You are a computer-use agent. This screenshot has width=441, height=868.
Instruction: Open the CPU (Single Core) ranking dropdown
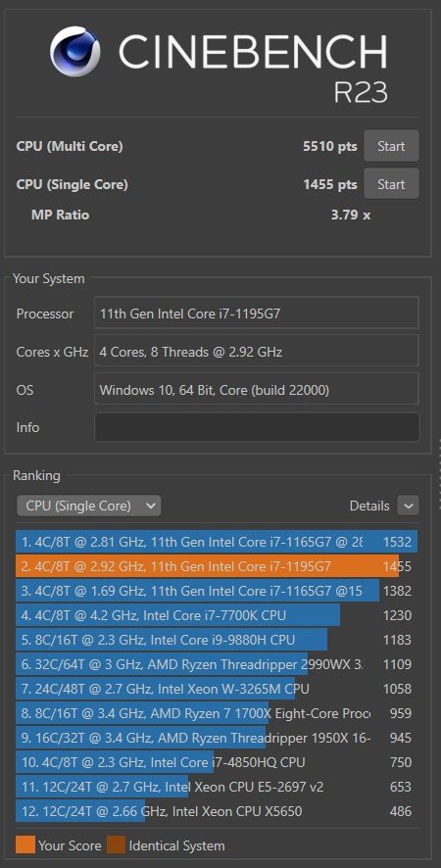(88, 506)
